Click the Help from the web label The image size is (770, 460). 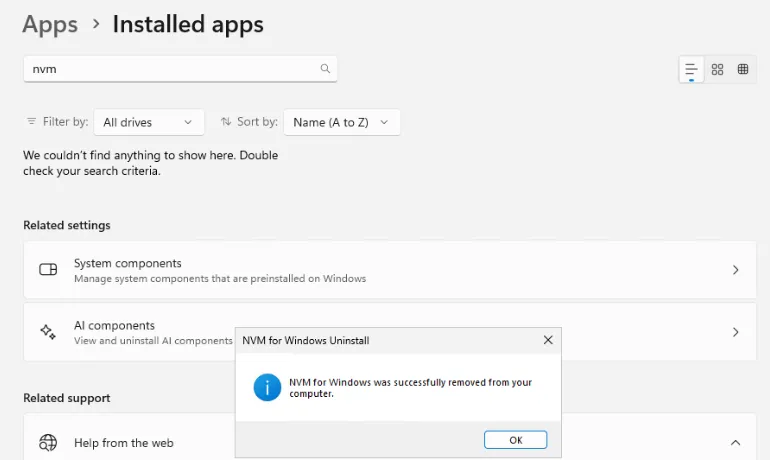coord(124,443)
